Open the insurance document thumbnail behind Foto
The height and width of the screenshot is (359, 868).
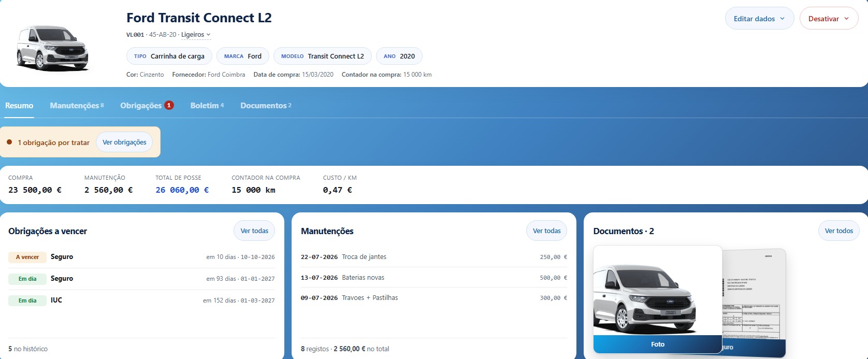755,303
